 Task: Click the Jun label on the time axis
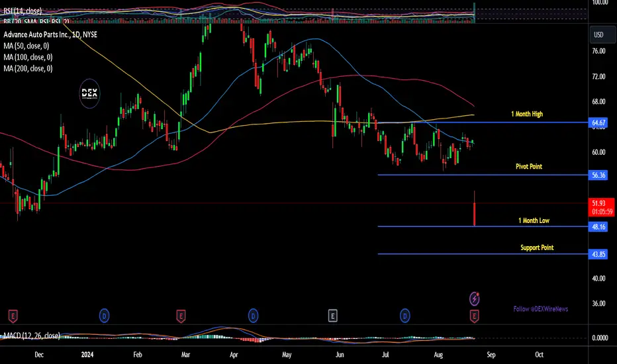pos(340,355)
